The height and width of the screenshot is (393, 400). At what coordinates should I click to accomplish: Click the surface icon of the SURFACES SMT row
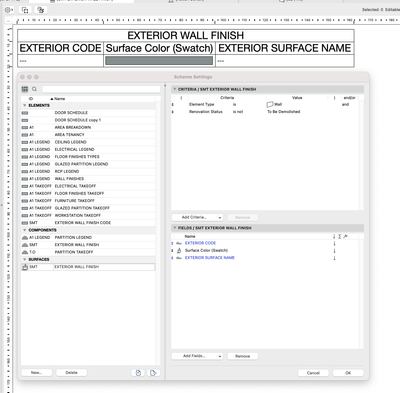click(25, 267)
